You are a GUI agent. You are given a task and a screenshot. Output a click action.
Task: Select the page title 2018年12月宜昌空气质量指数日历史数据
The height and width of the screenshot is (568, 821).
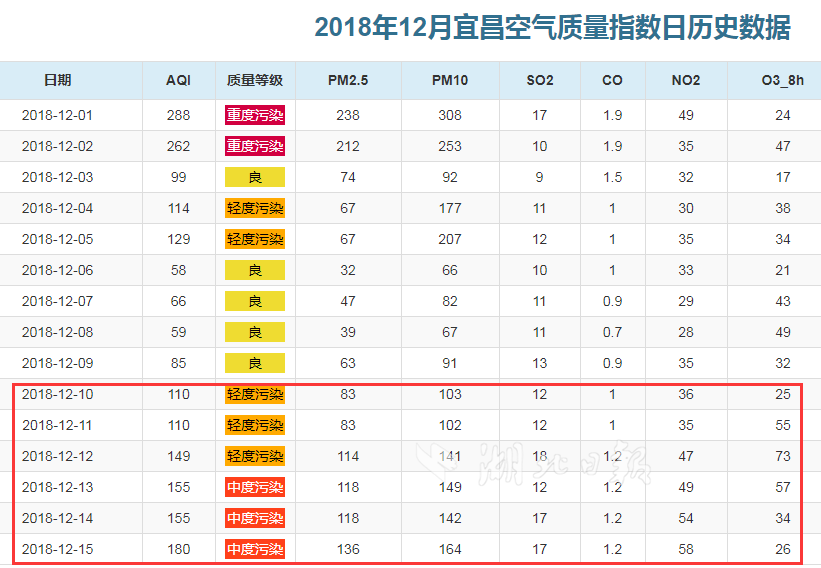pos(552,27)
